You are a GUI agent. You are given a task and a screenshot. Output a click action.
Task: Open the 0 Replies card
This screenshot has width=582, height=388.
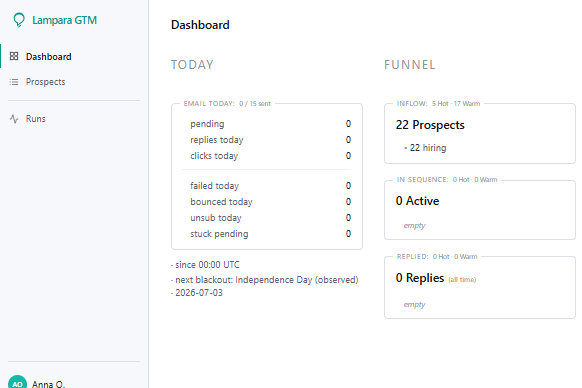click(480, 287)
